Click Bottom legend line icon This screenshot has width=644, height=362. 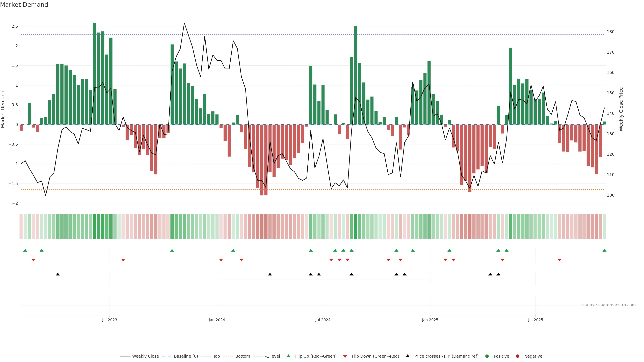tap(228, 356)
